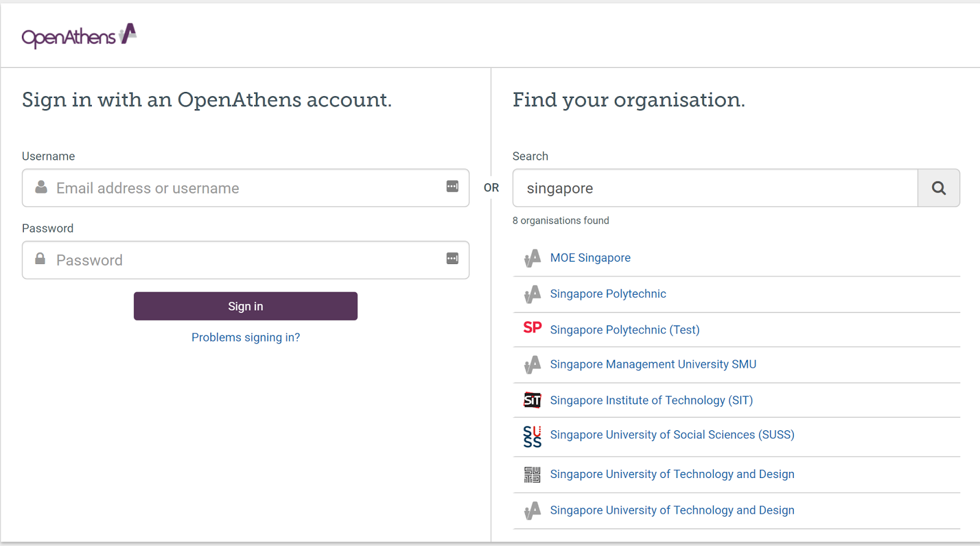Click the MOE Singapore organisation icon

532,258
